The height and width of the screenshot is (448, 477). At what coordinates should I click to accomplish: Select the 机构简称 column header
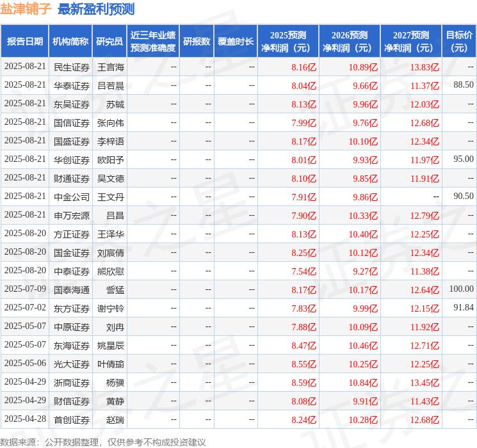point(70,42)
